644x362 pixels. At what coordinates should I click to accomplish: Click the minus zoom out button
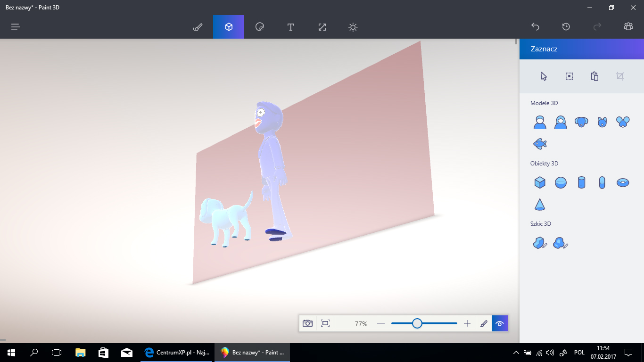pyautogui.click(x=381, y=323)
